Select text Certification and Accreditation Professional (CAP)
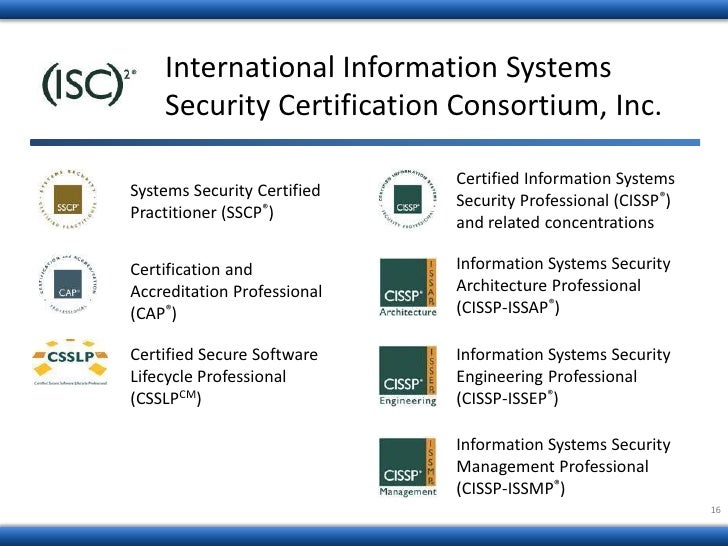The image size is (728, 546). tap(226, 291)
